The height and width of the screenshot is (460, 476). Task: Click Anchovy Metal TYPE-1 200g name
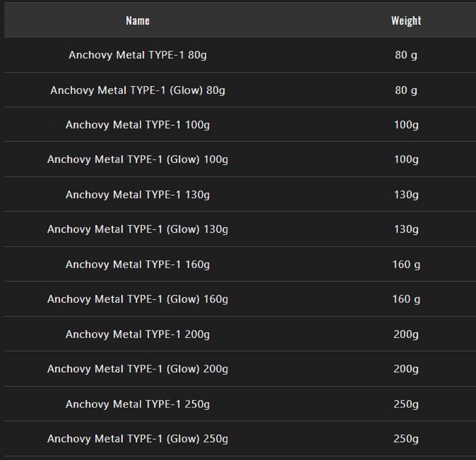click(138, 334)
